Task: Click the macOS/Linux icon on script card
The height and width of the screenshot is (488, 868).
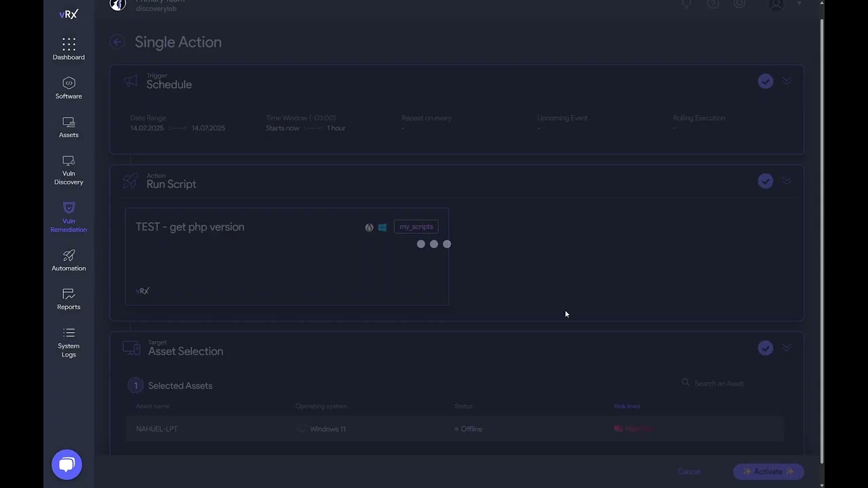Action: click(x=369, y=227)
